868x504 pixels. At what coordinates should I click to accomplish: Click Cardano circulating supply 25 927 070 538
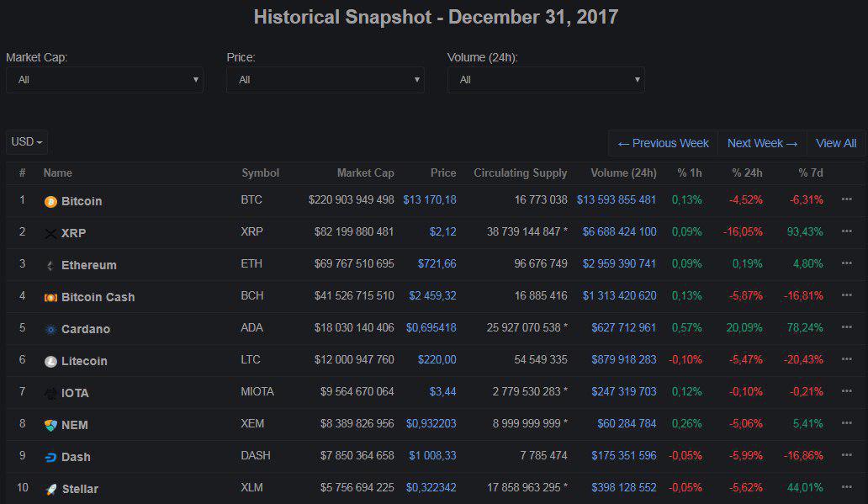[523, 327]
